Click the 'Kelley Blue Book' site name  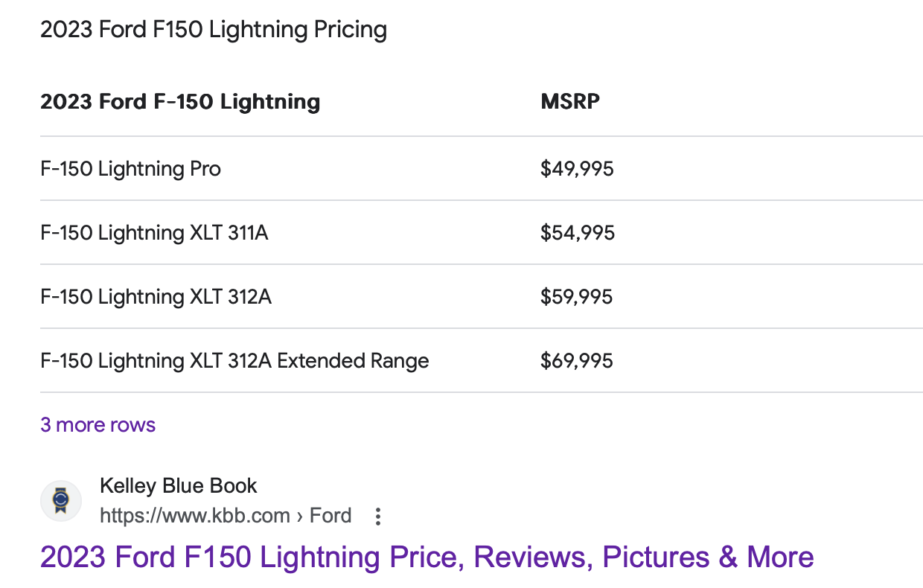point(179,486)
